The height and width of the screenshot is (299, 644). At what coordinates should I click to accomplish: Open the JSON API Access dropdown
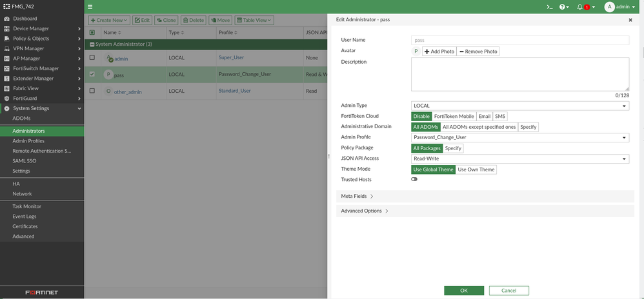click(x=519, y=159)
